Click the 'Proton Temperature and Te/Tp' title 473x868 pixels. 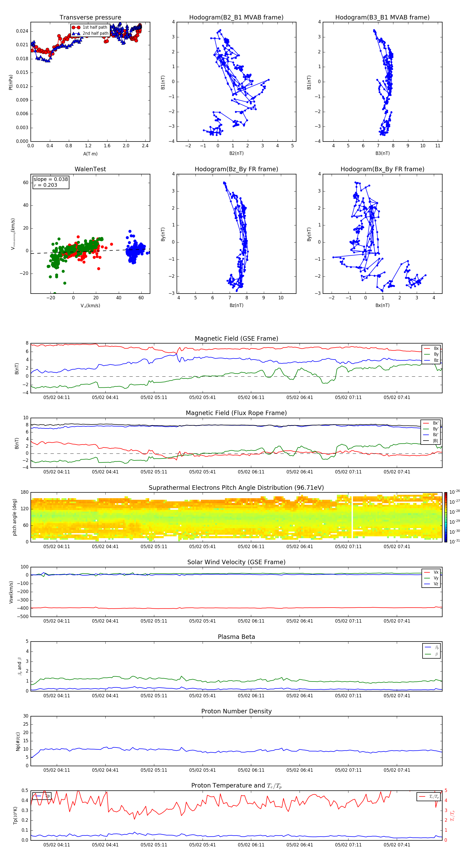point(236,785)
